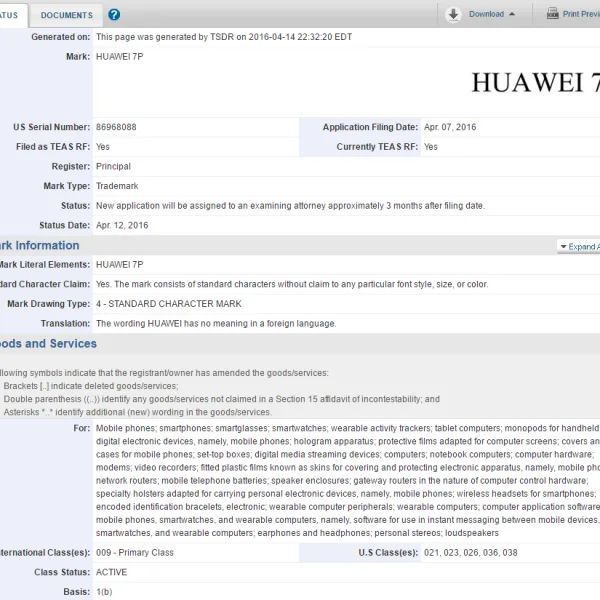The height and width of the screenshot is (600, 600).
Task: Click the Download arrow icon
Action: [x=453, y=15]
